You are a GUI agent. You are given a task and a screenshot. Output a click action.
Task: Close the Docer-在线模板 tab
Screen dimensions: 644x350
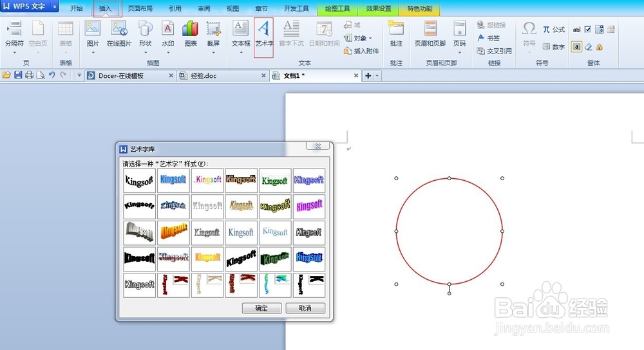pos(171,75)
